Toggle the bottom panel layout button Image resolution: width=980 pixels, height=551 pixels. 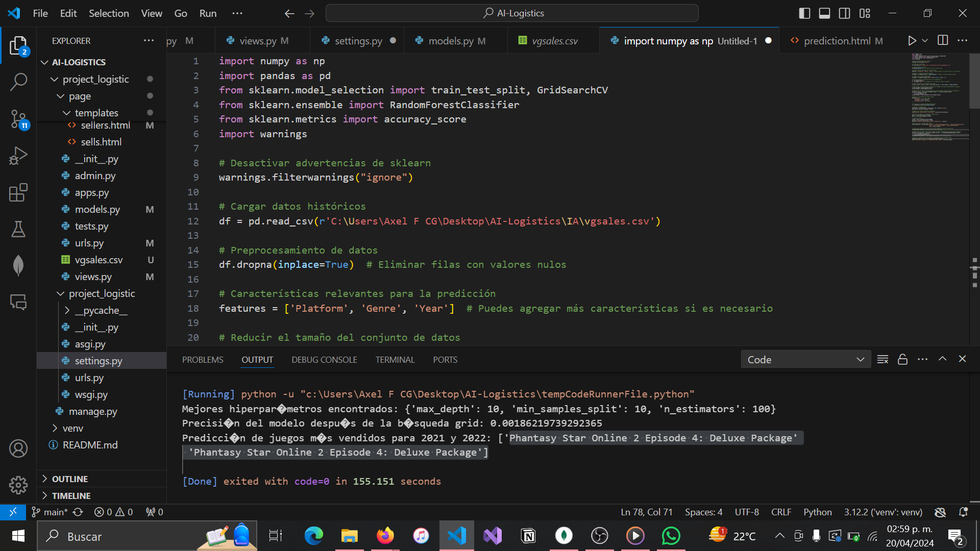coord(824,13)
